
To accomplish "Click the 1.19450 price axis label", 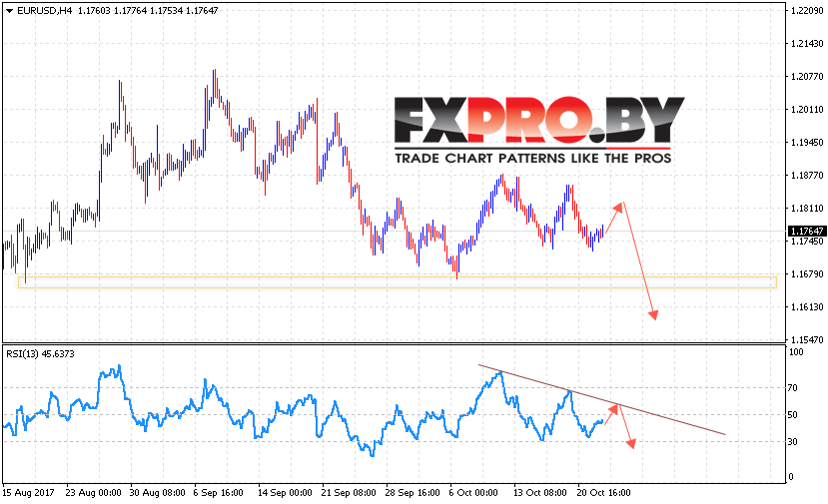I will tap(807, 143).
